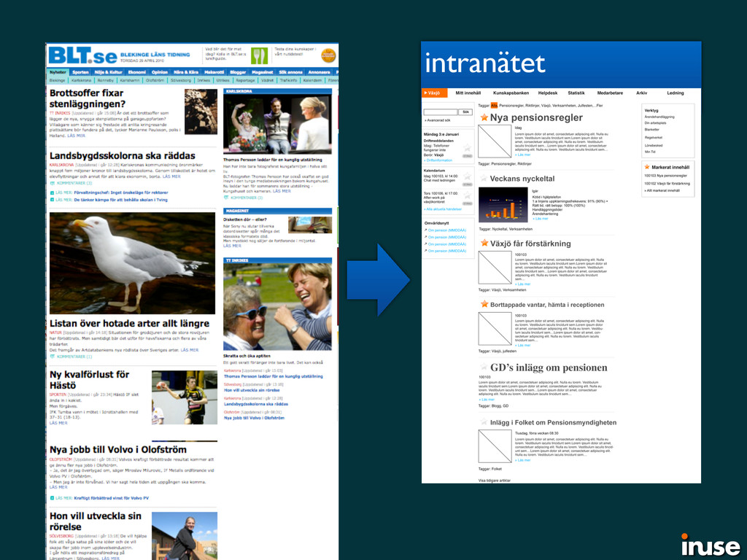Viewport: 747px width, 560px height.
Task: Open Ärendehandläggning in Verktyg box
Action: [x=659, y=117]
